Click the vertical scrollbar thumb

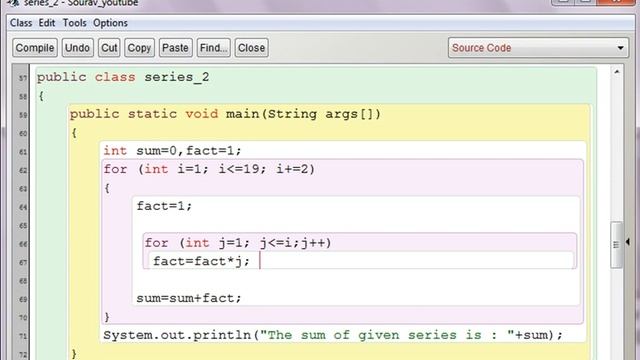click(616, 244)
